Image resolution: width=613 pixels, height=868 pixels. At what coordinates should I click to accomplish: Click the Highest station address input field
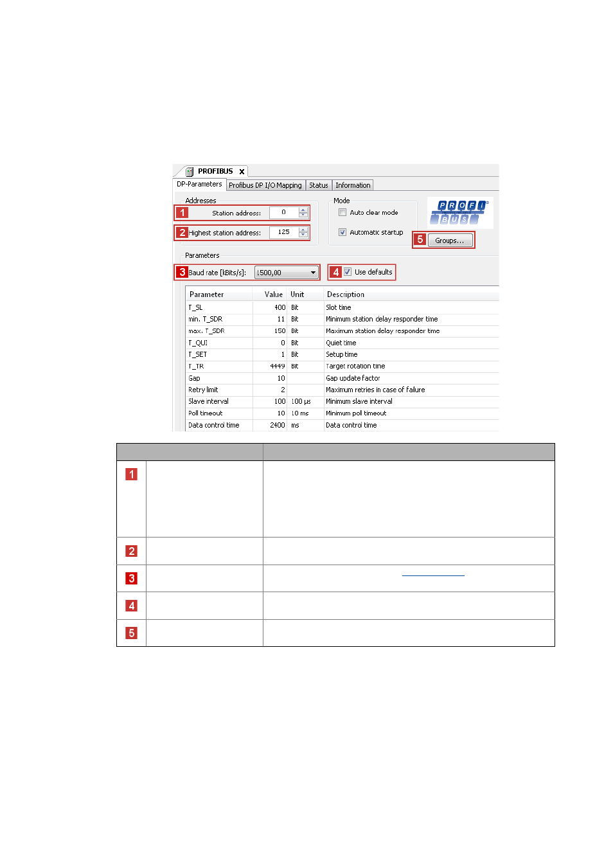(x=284, y=232)
